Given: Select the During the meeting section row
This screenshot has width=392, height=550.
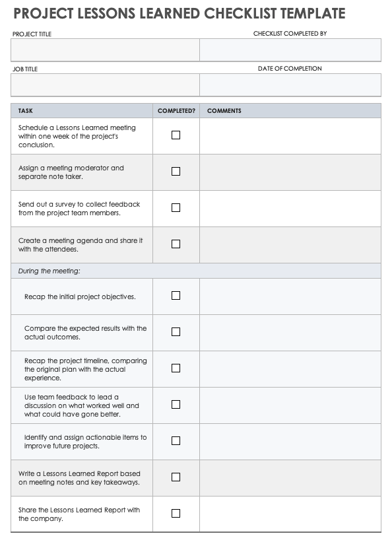Looking at the screenshot, I should tap(196, 271).
